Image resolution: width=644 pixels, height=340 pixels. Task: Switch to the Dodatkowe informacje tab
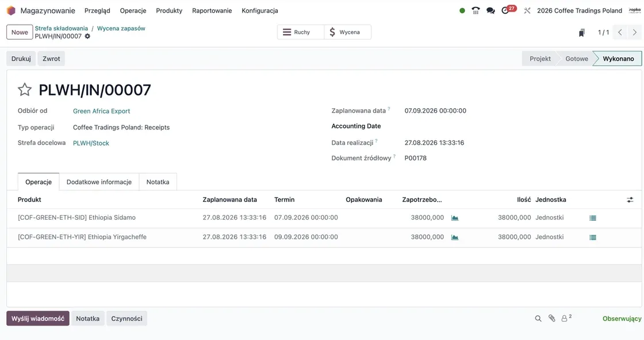click(99, 182)
